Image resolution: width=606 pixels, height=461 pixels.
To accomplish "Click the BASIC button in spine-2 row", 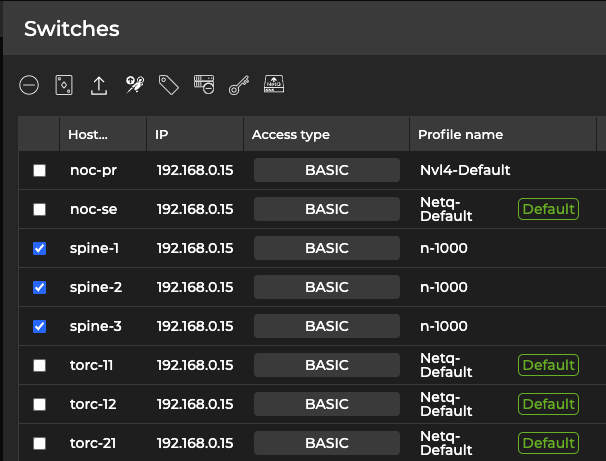I will click(x=326, y=287).
